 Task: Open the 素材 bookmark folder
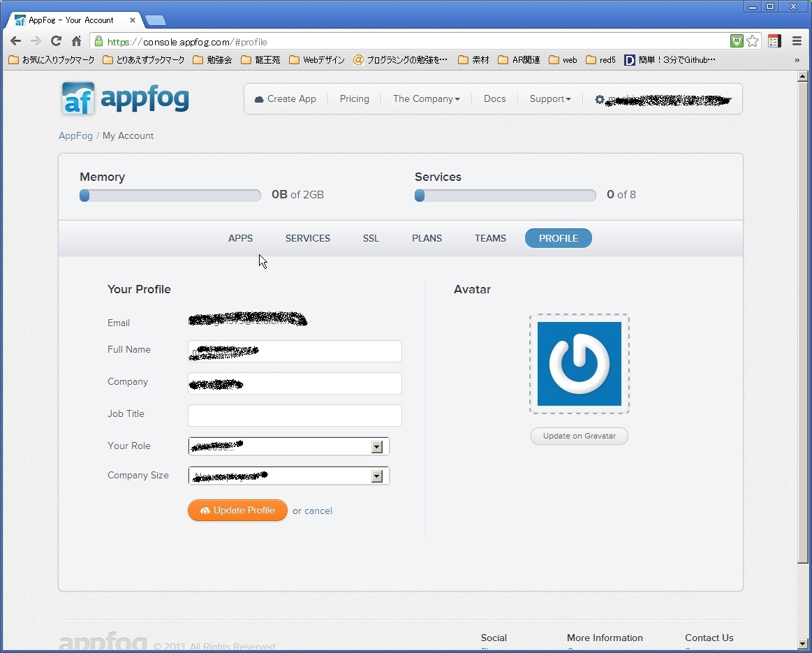474,60
